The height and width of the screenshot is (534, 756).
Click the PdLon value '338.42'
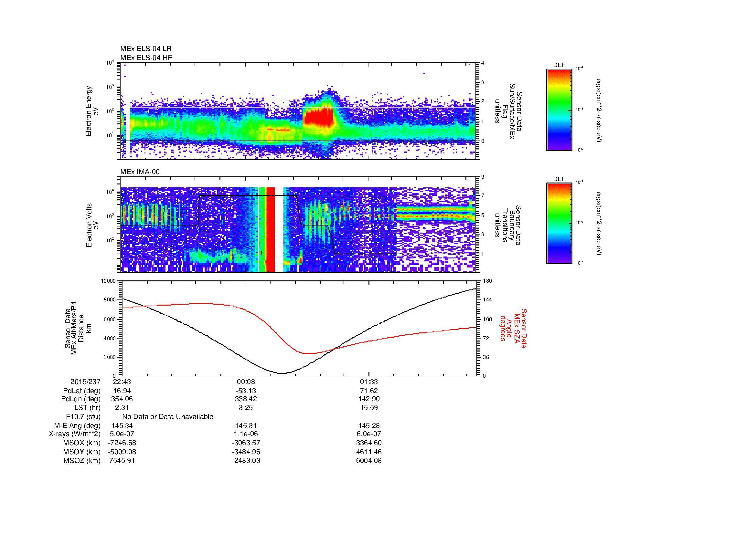click(246, 399)
